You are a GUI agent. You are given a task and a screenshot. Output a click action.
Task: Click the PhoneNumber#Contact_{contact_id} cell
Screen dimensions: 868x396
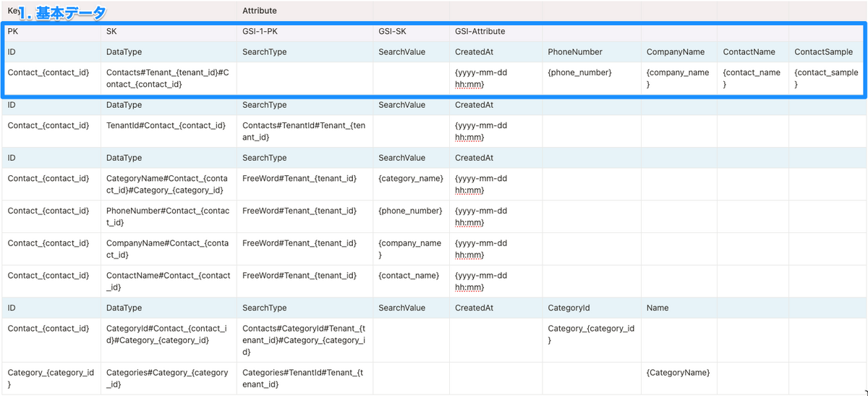[x=169, y=216]
